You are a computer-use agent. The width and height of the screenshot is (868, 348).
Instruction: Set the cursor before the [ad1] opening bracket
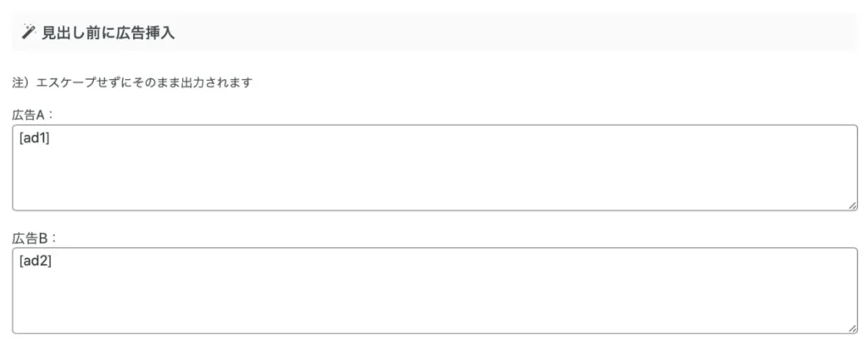(19, 138)
